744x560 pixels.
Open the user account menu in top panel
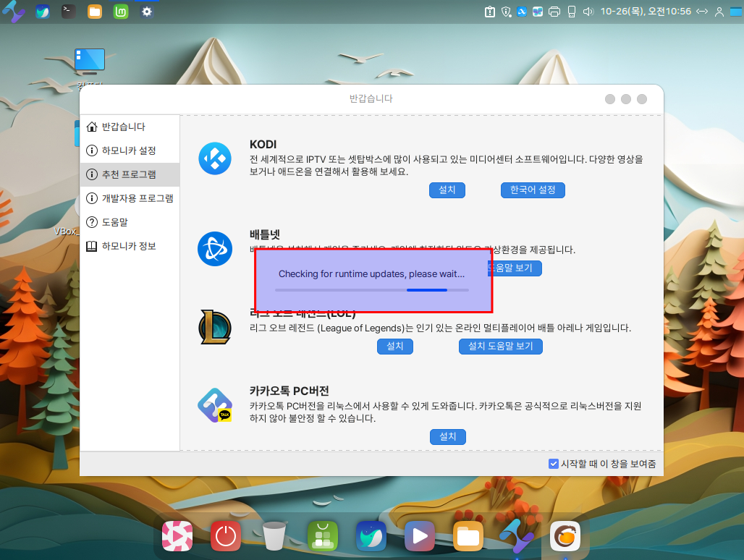click(x=719, y=12)
